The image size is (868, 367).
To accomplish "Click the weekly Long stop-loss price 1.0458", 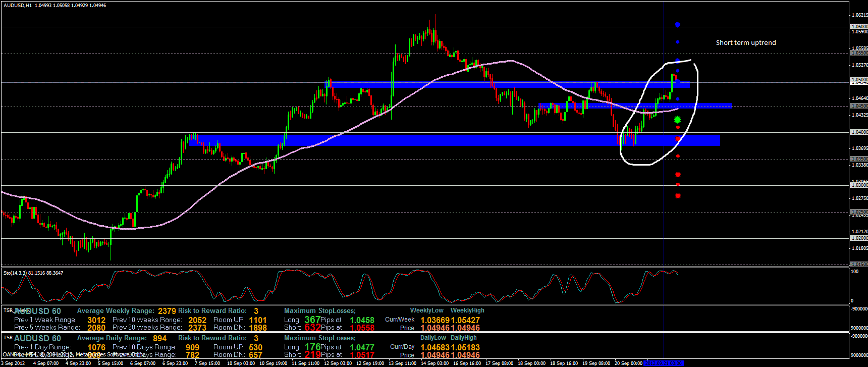I will click(362, 320).
